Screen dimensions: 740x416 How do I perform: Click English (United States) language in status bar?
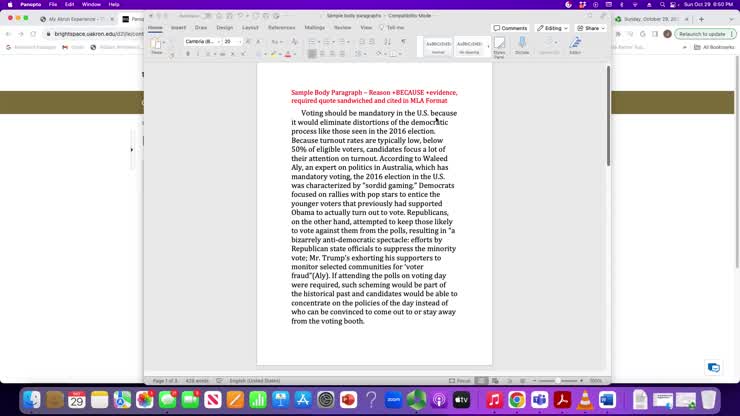pyautogui.click(x=255, y=381)
